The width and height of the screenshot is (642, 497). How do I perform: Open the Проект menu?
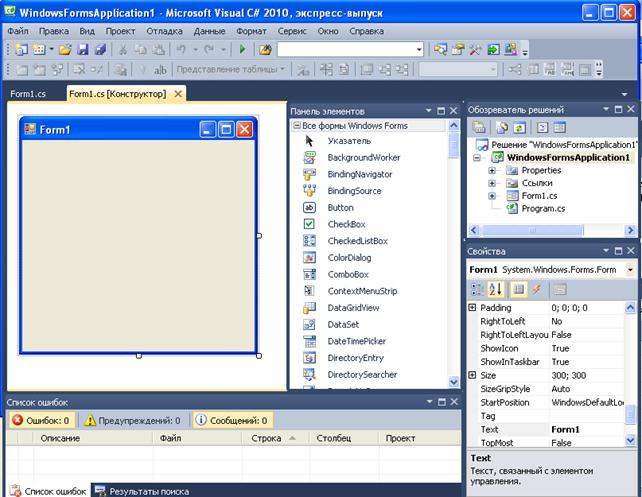click(x=120, y=31)
